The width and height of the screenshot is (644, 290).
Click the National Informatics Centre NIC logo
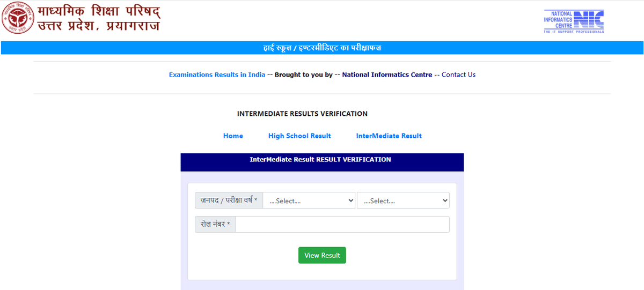574,21
